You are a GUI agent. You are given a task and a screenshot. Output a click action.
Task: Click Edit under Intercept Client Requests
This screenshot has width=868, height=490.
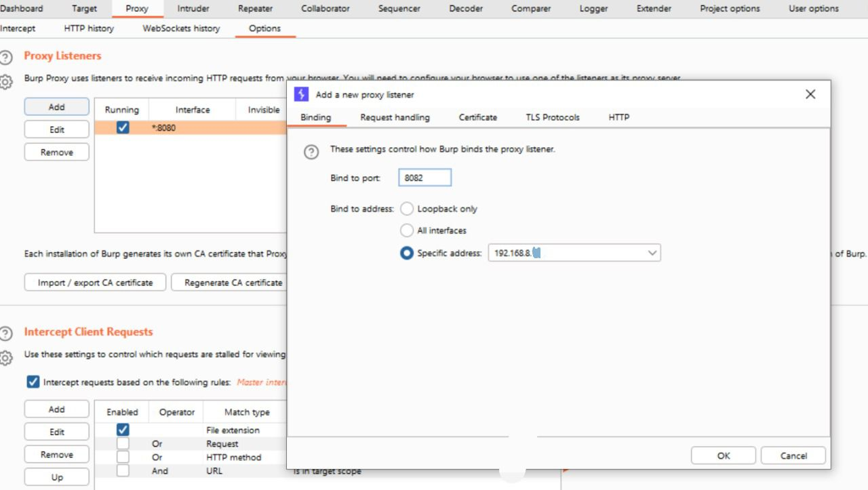(57, 432)
